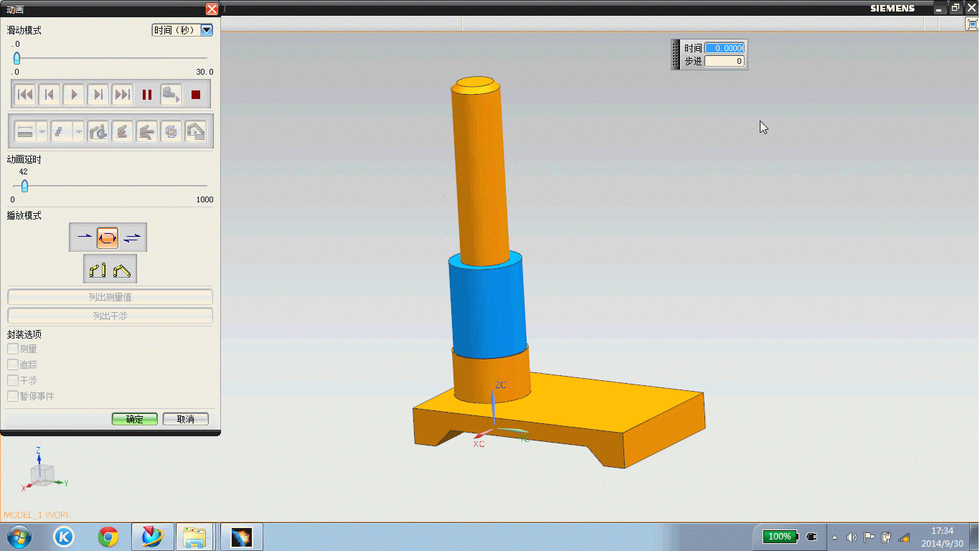This screenshot has height=551, width=980.
Task: Launch Google Chrome from the taskbar
Action: [x=108, y=537]
